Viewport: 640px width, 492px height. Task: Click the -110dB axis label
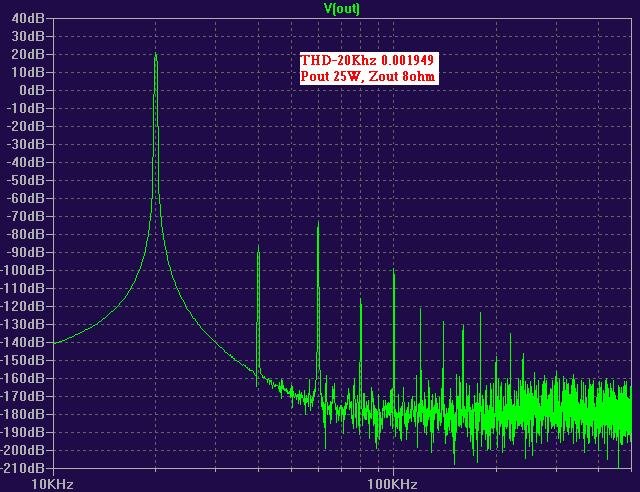click(x=23, y=288)
